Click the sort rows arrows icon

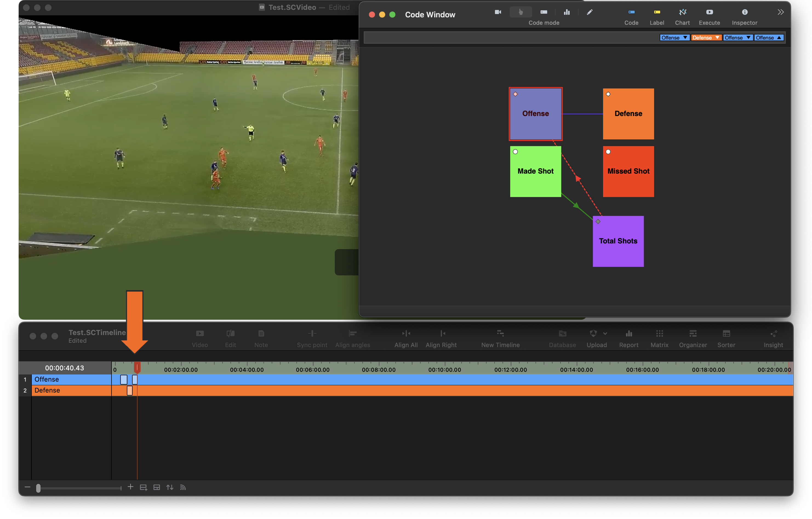click(170, 487)
